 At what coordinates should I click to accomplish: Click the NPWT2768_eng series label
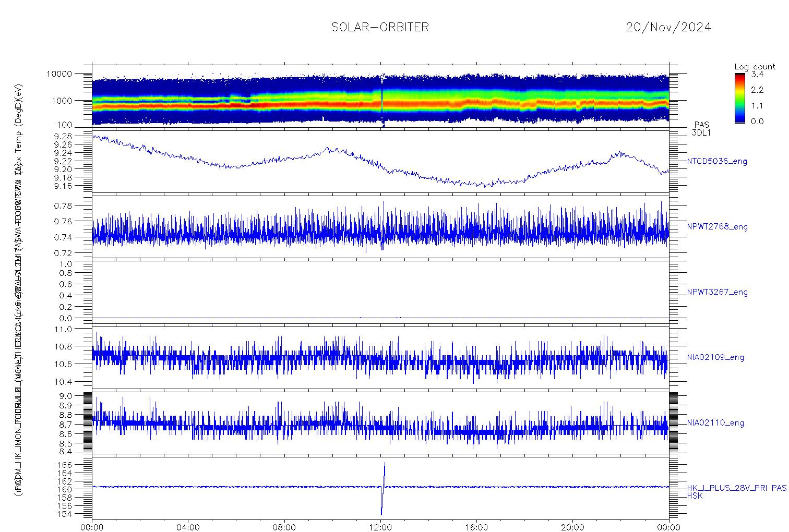(x=718, y=227)
